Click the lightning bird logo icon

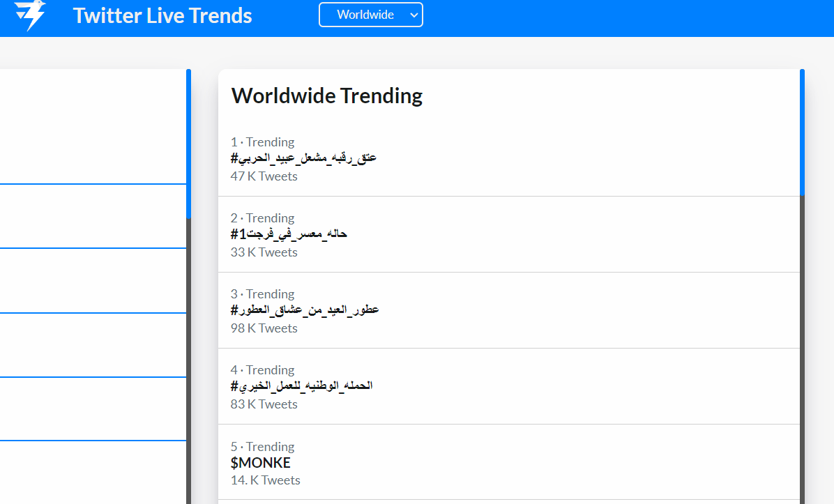[x=30, y=15]
